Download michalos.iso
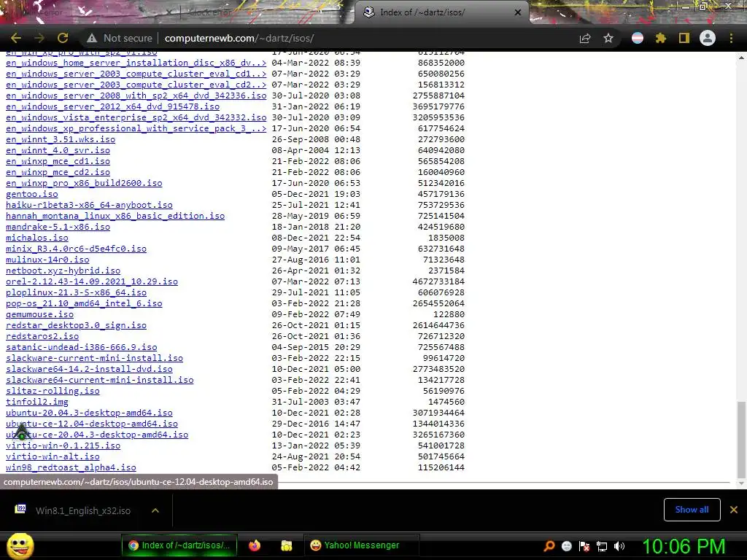This screenshot has height=560, width=747. [37, 238]
